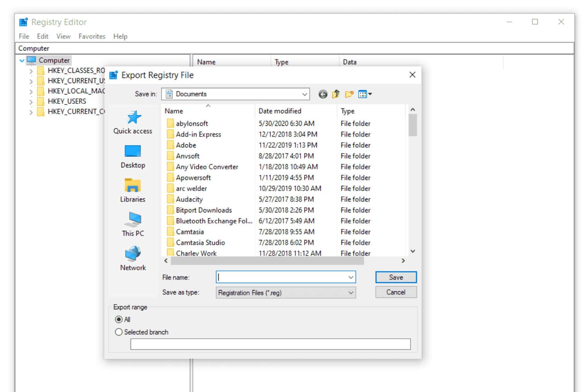Screen dimensions: 588x392
Task: Open the Save as type dropdown
Action: pyautogui.click(x=350, y=293)
